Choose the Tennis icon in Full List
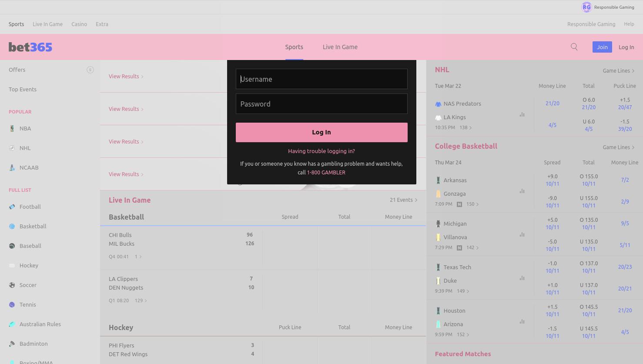 [x=12, y=304]
